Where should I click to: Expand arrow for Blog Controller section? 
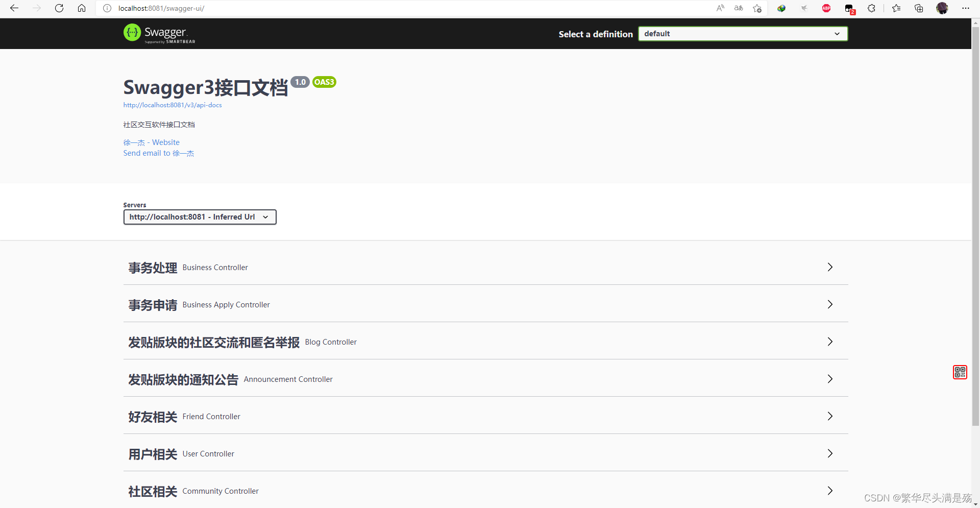pos(830,342)
